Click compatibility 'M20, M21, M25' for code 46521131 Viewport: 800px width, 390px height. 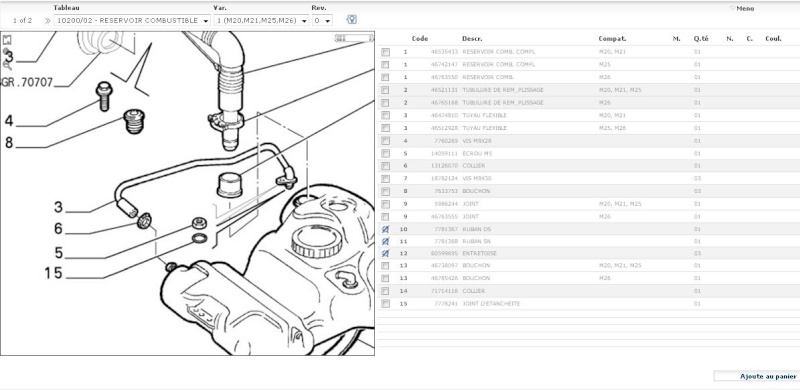tap(620, 90)
